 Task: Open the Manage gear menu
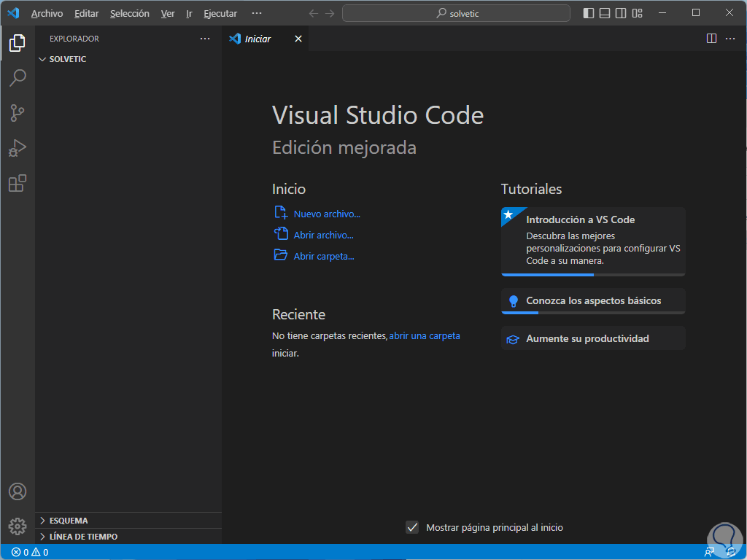[x=18, y=526]
